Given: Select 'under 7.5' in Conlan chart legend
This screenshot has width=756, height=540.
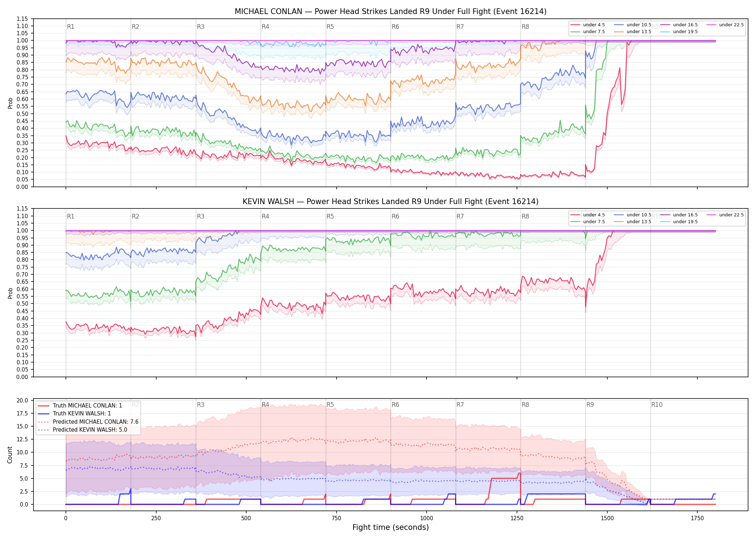Looking at the screenshot, I should 588,32.
